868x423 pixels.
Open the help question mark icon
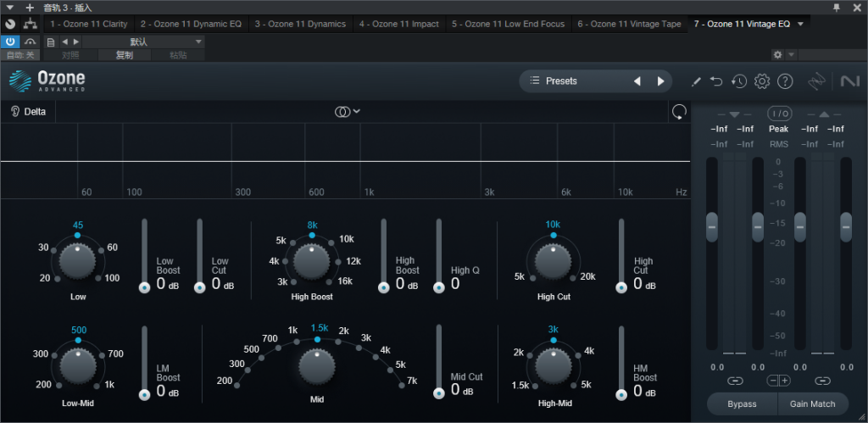pos(785,81)
